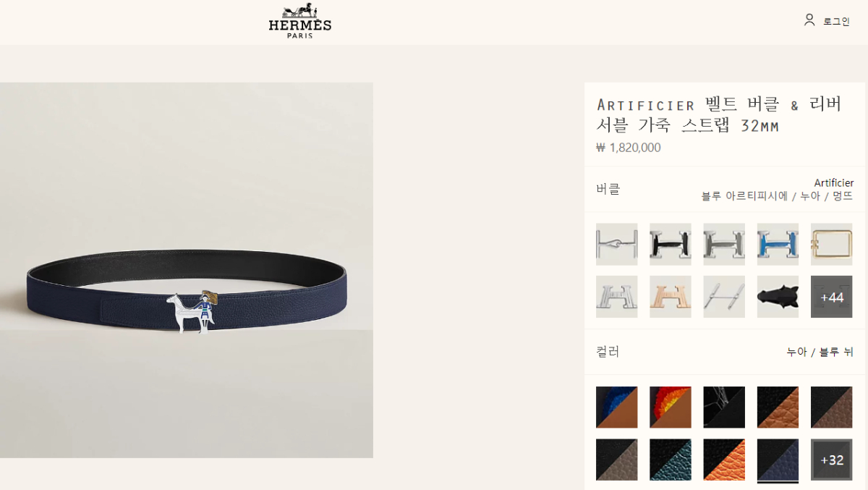Select the black H buckle thumbnail

pyautogui.click(x=670, y=244)
